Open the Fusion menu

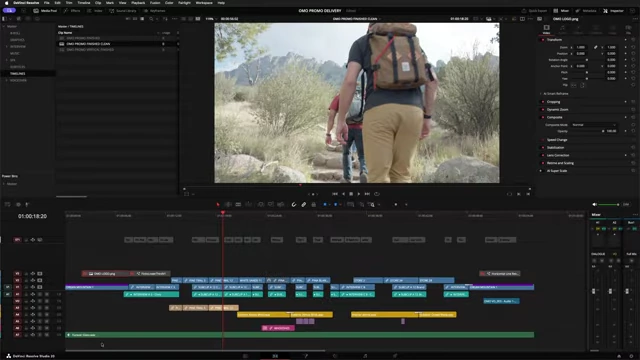pyautogui.click(x=155, y=3)
